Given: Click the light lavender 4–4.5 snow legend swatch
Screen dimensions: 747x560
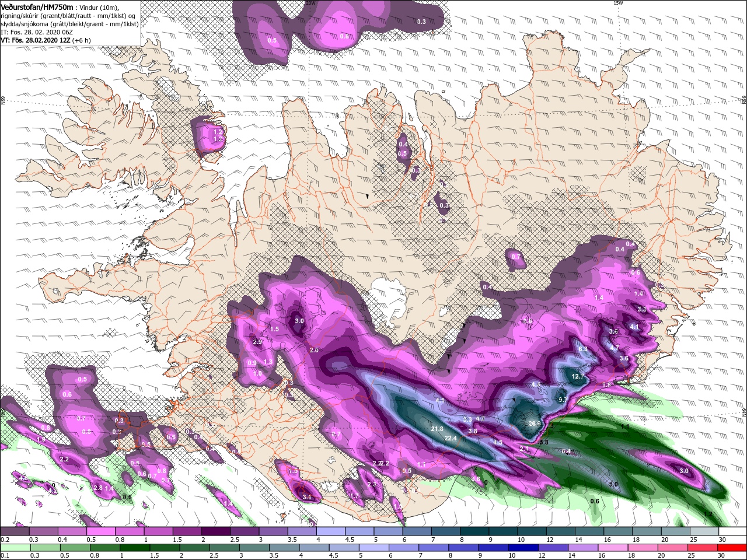Looking at the screenshot, I should 330,531.
